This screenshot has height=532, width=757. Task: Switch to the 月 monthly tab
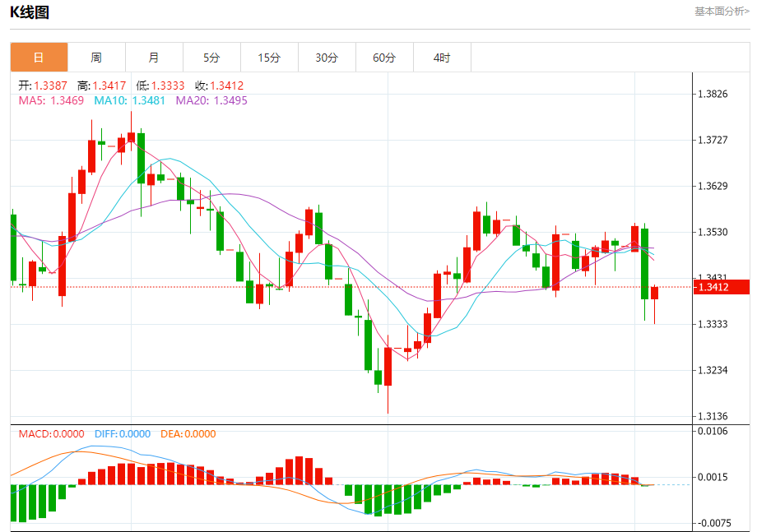154,58
